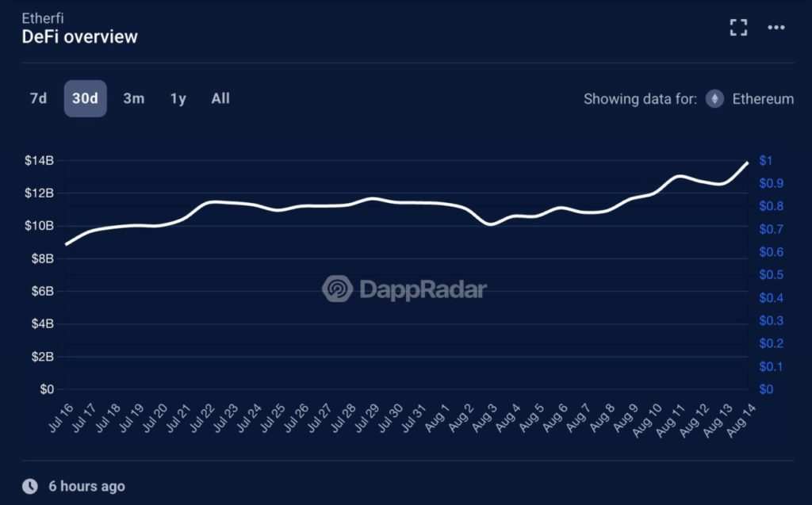This screenshot has width=812, height=505.
Task: Select the 7d time range
Action: tap(38, 98)
